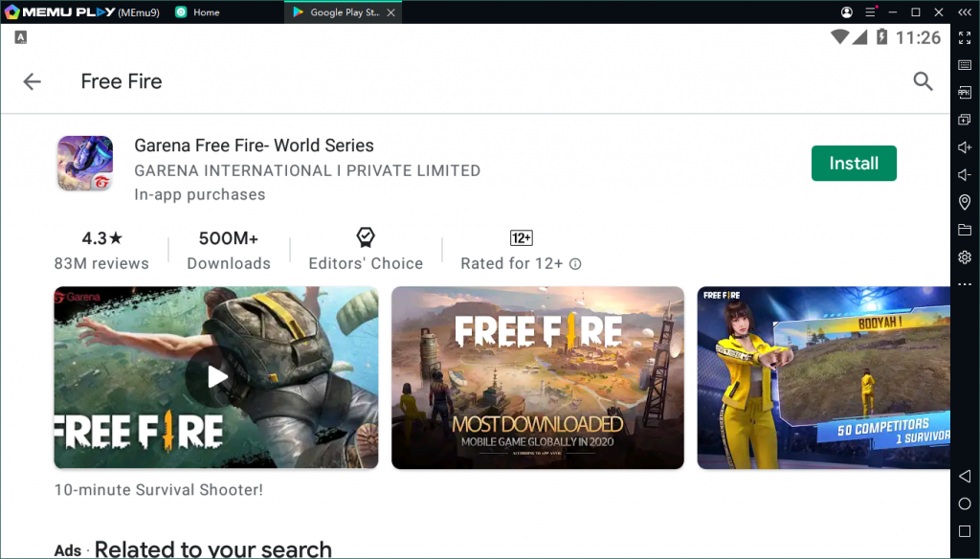Image resolution: width=980 pixels, height=559 pixels.
Task: Select the APK installer icon
Action: (x=965, y=92)
